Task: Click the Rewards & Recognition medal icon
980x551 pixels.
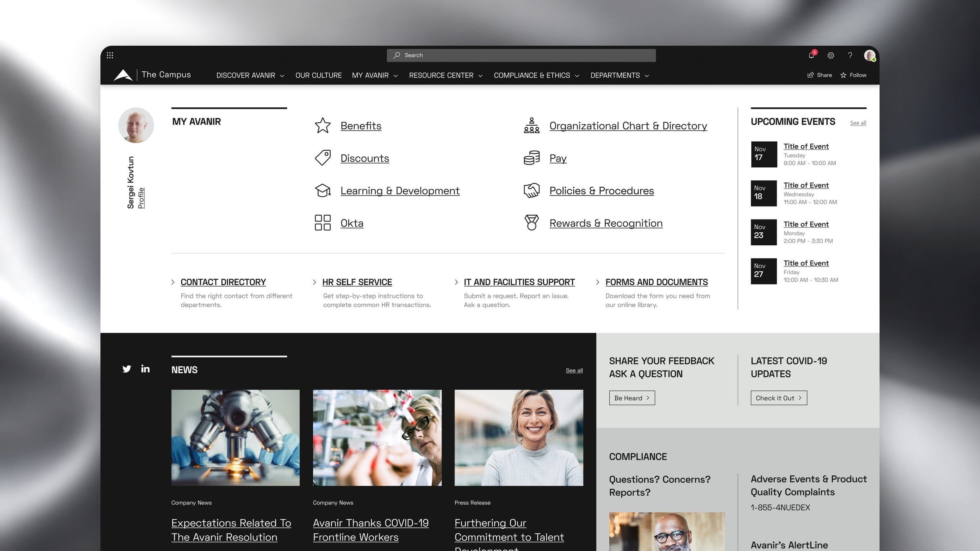Action: [x=532, y=223]
